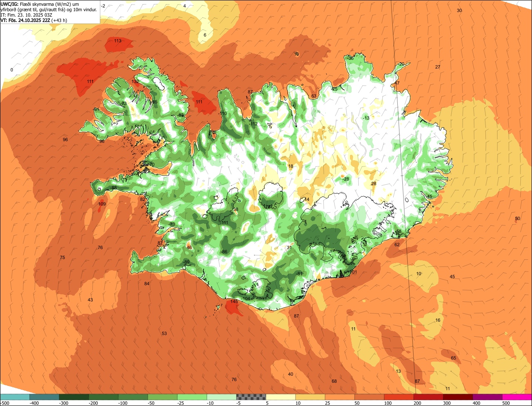Click the map value '27' in the northeast sea
This screenshot has width=532, height=406.
pyautogui.click(x=438, y=67)
